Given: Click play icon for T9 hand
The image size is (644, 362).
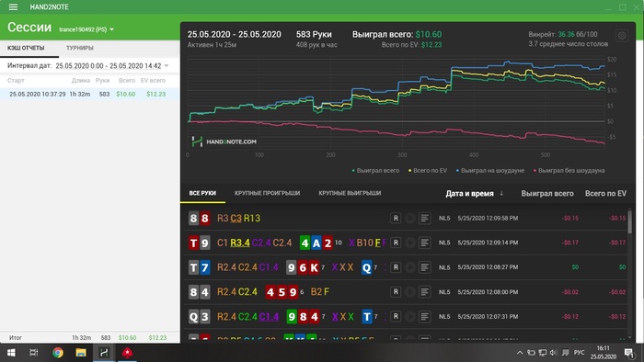Looking at the screenshot, I should click(410, 243).
